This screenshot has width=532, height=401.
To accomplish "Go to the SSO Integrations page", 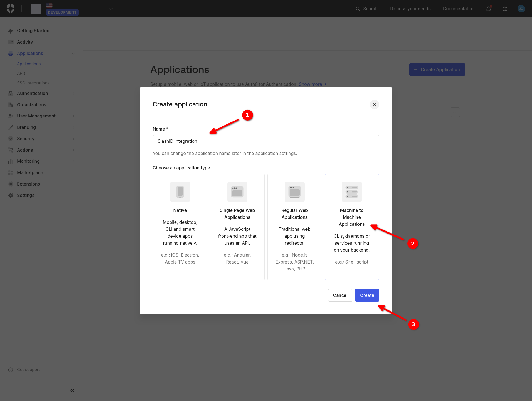I will point(33,83).
